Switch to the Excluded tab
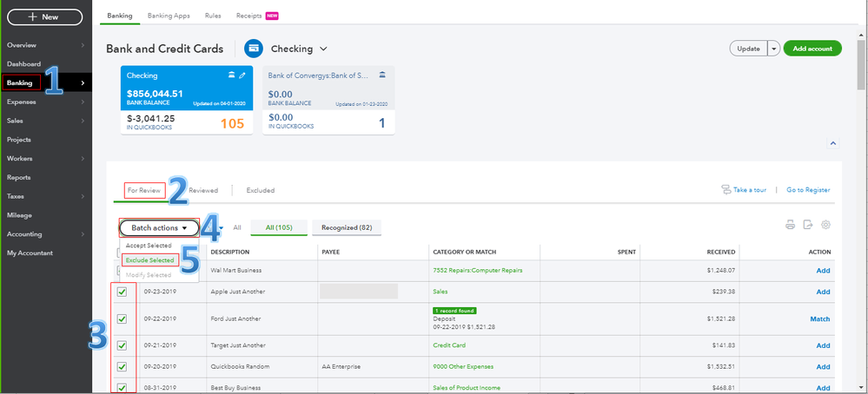The height and width of the screenshot is (394, 868). click(260, 190)
